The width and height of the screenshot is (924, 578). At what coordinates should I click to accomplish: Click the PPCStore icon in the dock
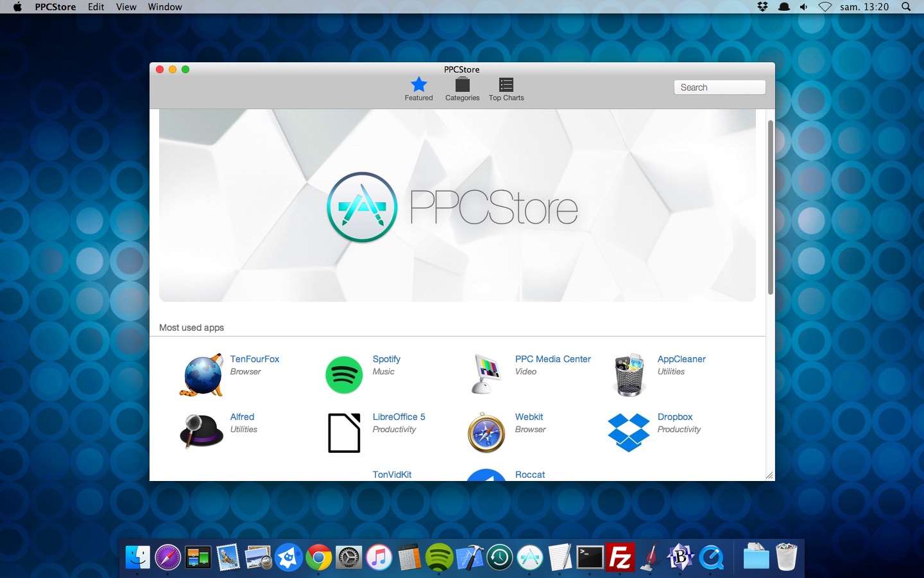pos(530,557)
